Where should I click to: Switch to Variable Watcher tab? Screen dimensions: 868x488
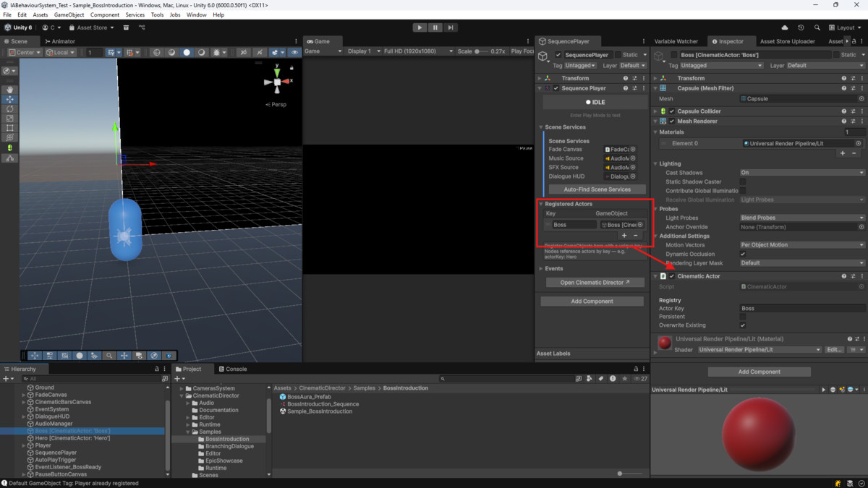coord(676,41)
